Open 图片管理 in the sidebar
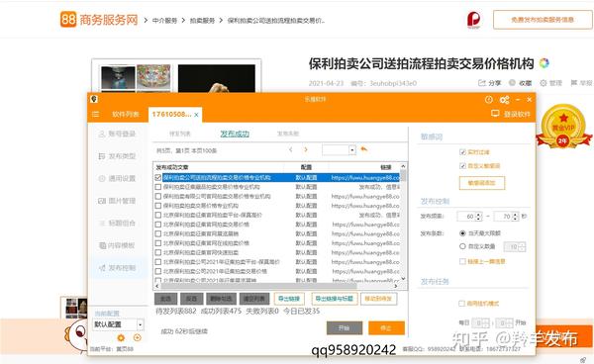 coord(117,201)
